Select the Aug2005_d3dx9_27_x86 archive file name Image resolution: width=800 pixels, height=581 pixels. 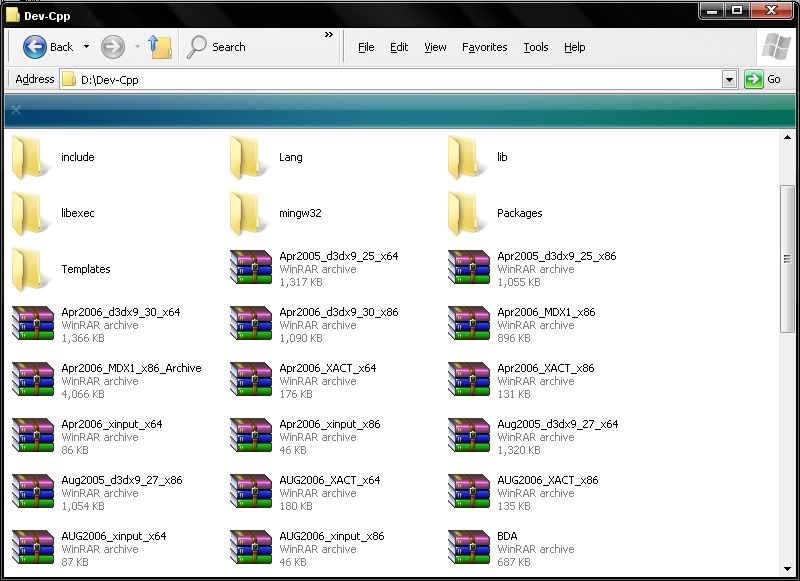[x=121, y=480]
